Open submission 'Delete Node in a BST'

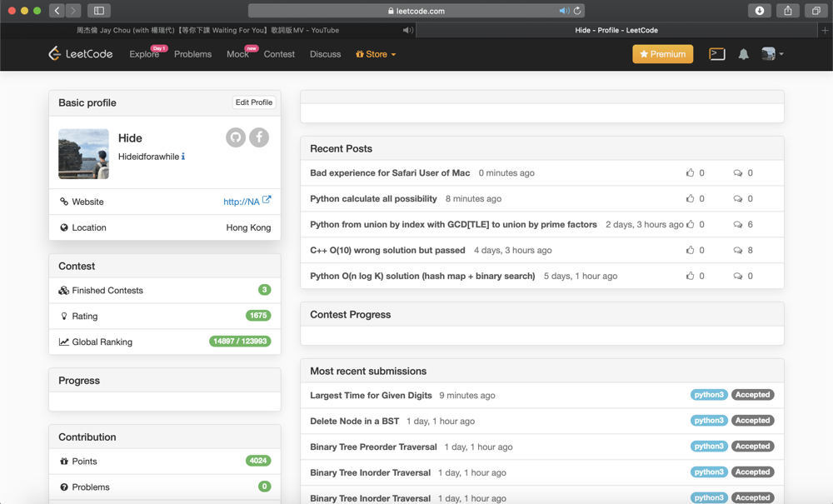tap(354, 422)
